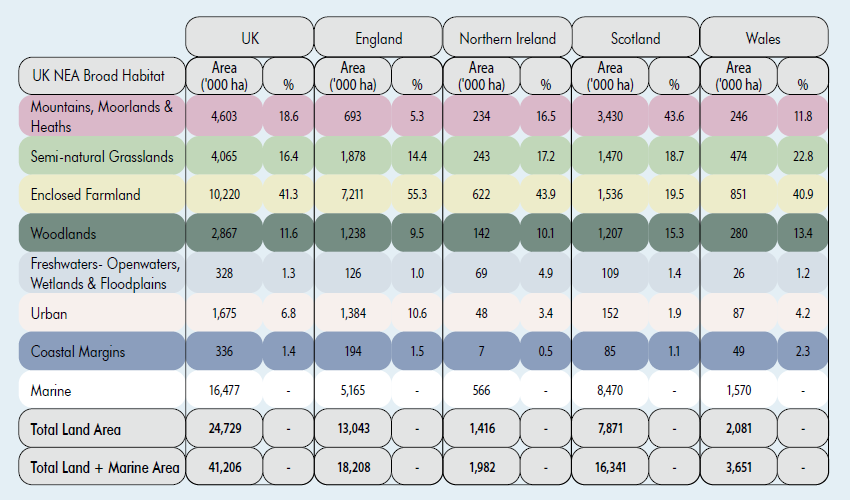Click the Urban row label

pos(49,314)
